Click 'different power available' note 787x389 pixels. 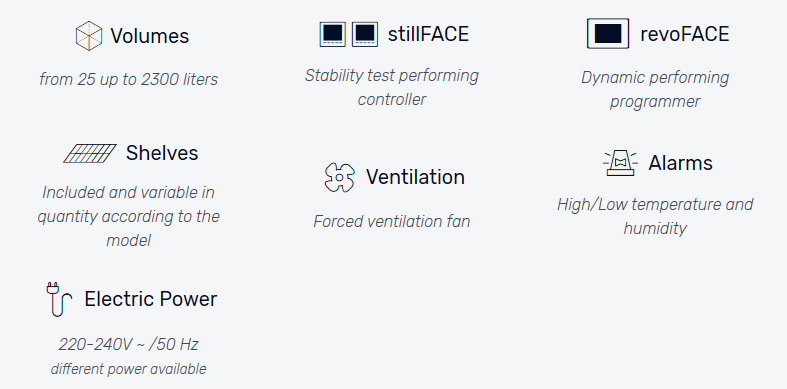pos(128,369)
